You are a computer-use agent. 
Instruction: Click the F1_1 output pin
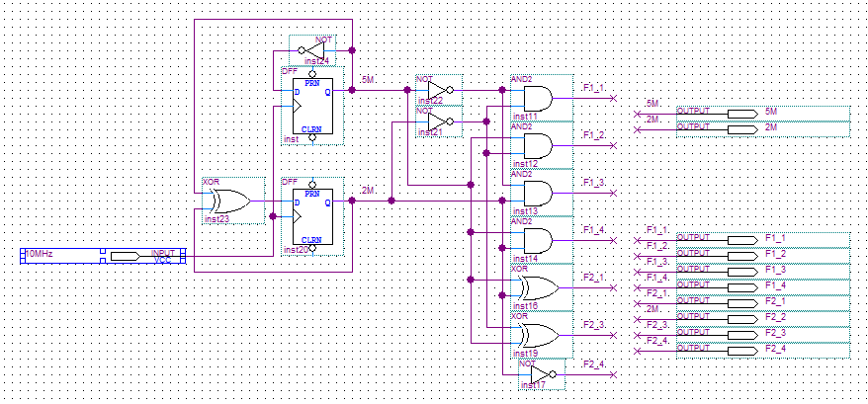pos(763,240)
